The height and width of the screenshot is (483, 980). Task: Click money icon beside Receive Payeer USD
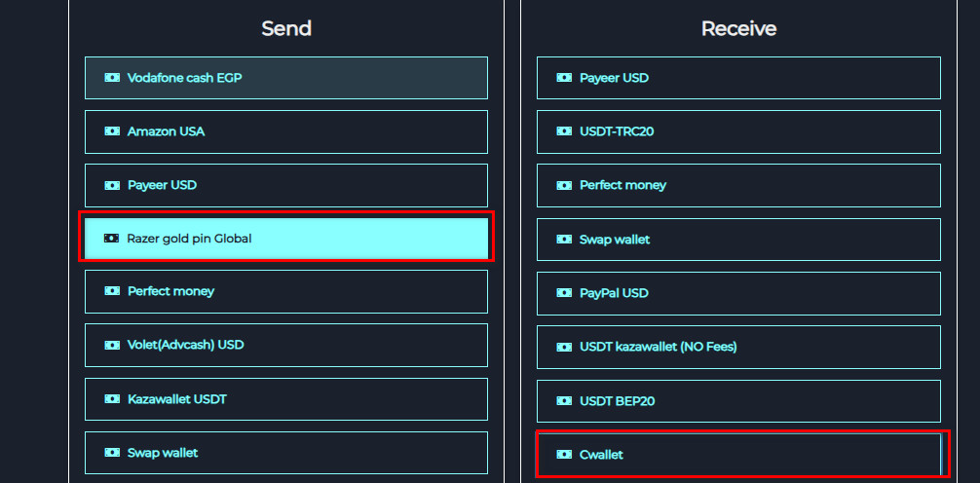click(564, 78)
